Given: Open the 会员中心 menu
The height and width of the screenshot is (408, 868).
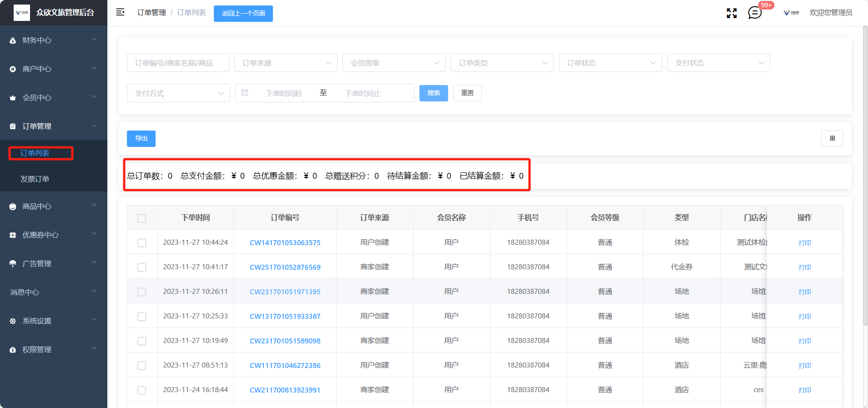Looking at the screenshot, I should [54, 98].
